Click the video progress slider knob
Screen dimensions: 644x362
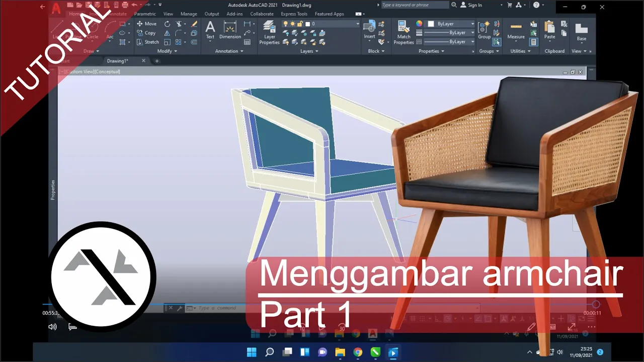[596, 304]
